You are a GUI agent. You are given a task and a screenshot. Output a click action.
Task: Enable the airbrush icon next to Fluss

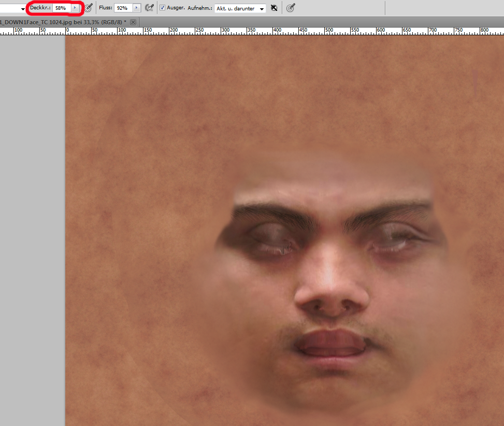(149, 8)
